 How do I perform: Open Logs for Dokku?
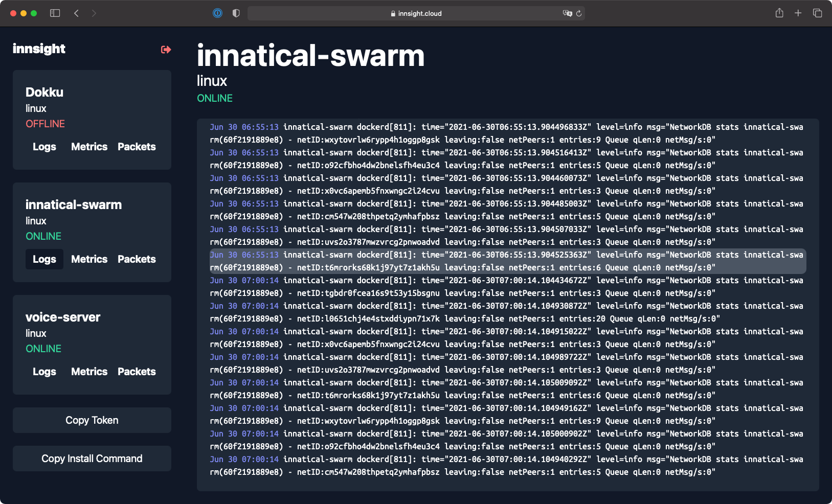coord(44,147)
